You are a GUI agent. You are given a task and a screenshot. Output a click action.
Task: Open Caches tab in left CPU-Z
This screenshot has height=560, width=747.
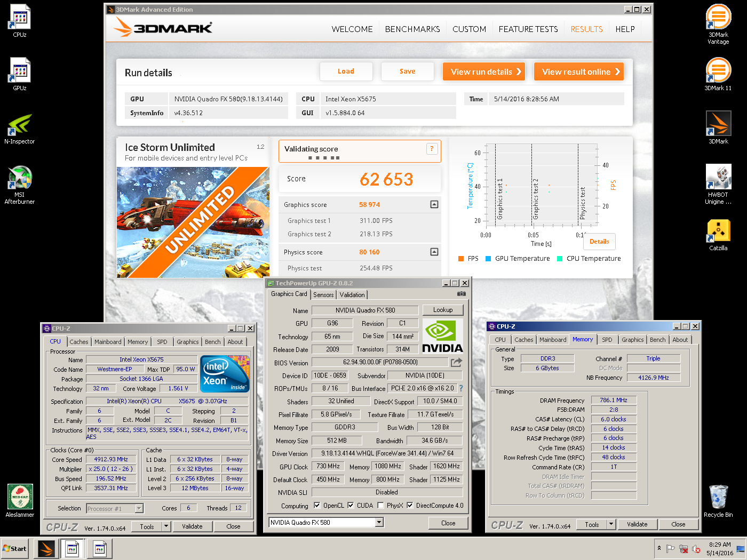(79, 342)
